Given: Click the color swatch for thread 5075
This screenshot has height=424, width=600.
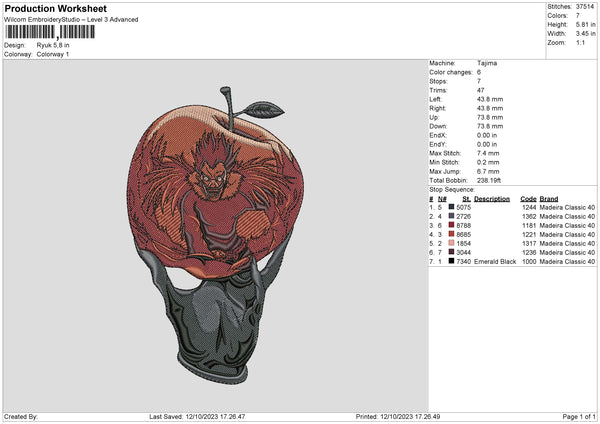Looking at the screenshot, I should pos(451,207).
